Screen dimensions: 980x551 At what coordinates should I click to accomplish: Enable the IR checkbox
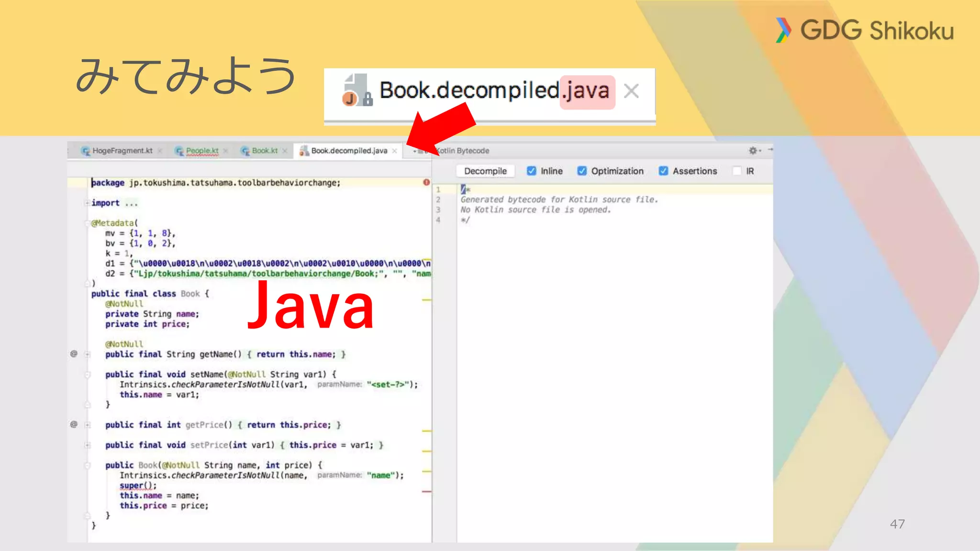click(737, 171)
